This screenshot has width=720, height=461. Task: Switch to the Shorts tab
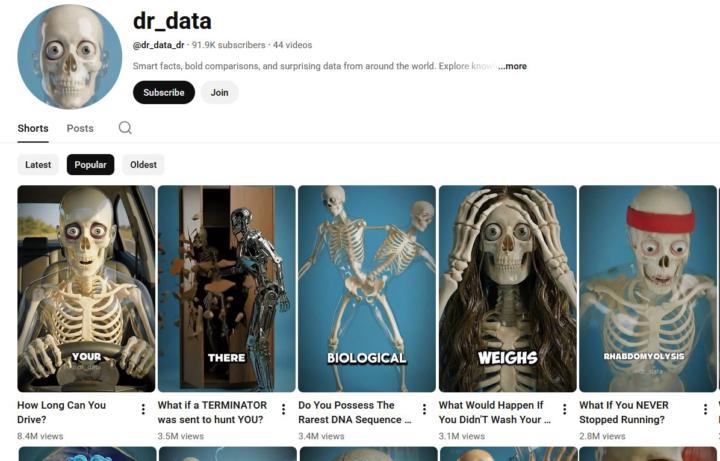pyautogui.click(x=33, y=128)
